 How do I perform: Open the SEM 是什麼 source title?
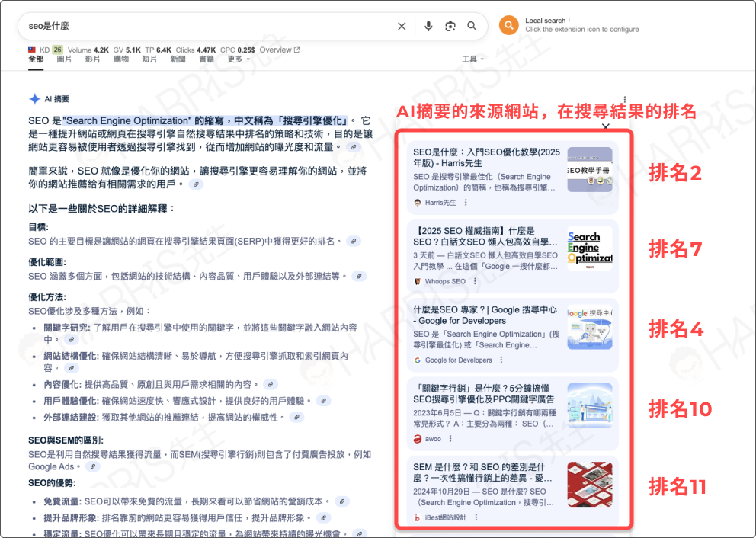482,472
